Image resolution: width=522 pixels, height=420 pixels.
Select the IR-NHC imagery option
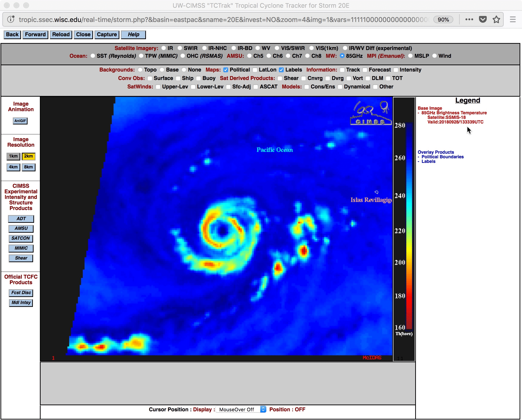[204, 48]
